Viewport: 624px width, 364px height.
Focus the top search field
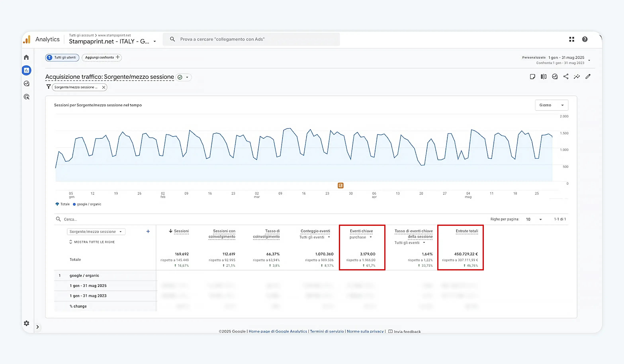click(251, 39)
